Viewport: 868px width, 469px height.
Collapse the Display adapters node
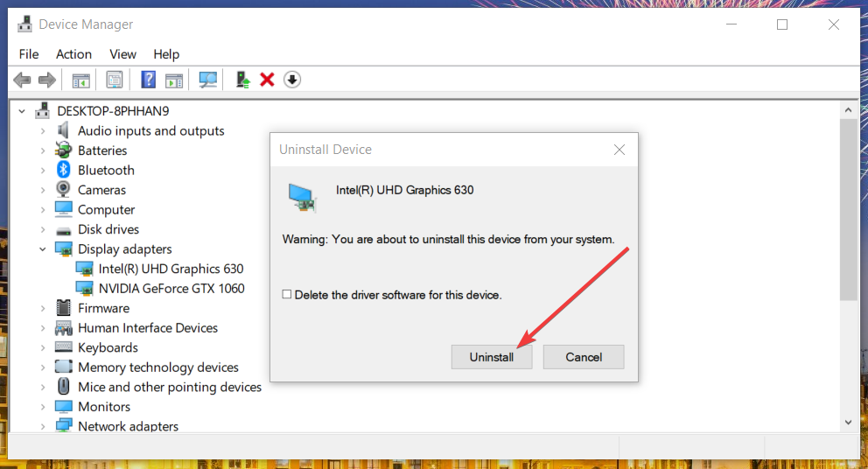(43, 249)
